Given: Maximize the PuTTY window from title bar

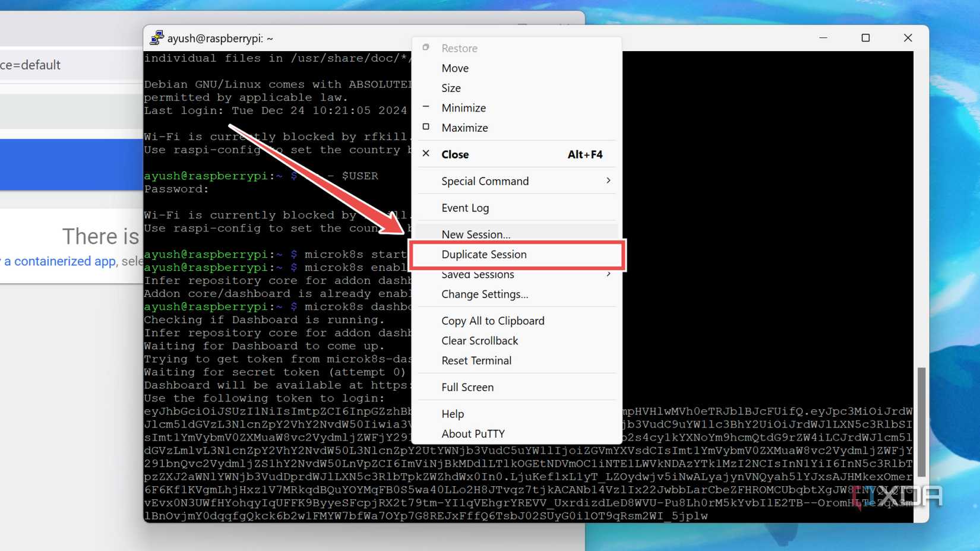Looking at the screenshot, I should click(865, 38).
